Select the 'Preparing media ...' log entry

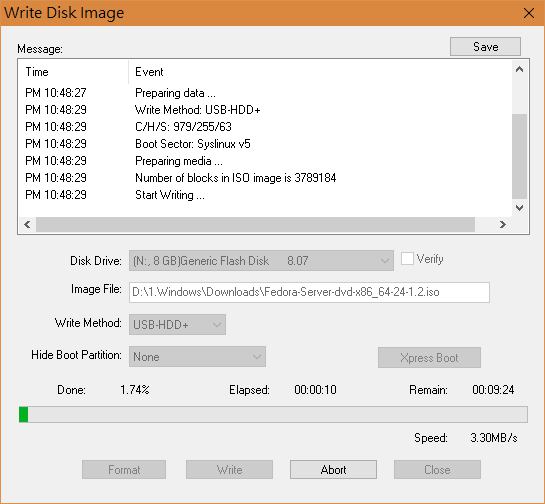pyautogui.click(x=265, y=161)
